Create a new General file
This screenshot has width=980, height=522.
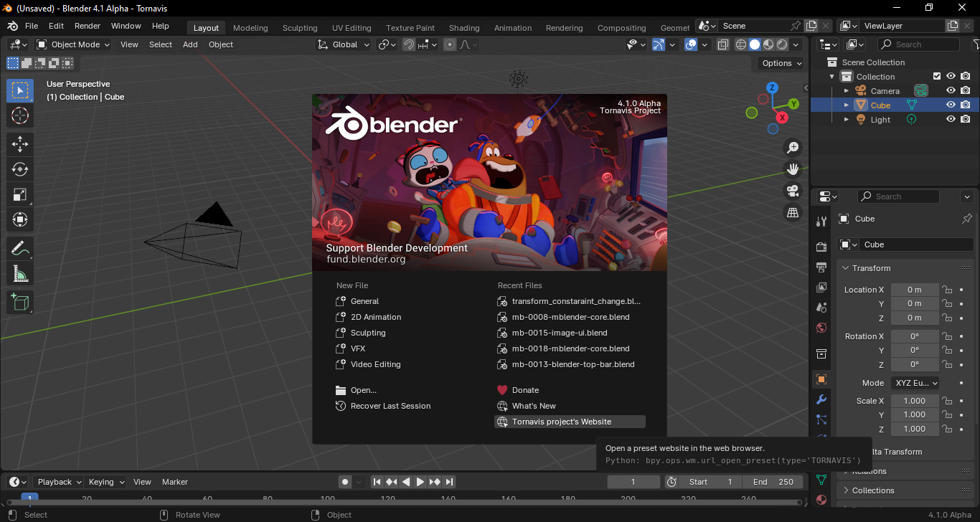coord(364,301)
